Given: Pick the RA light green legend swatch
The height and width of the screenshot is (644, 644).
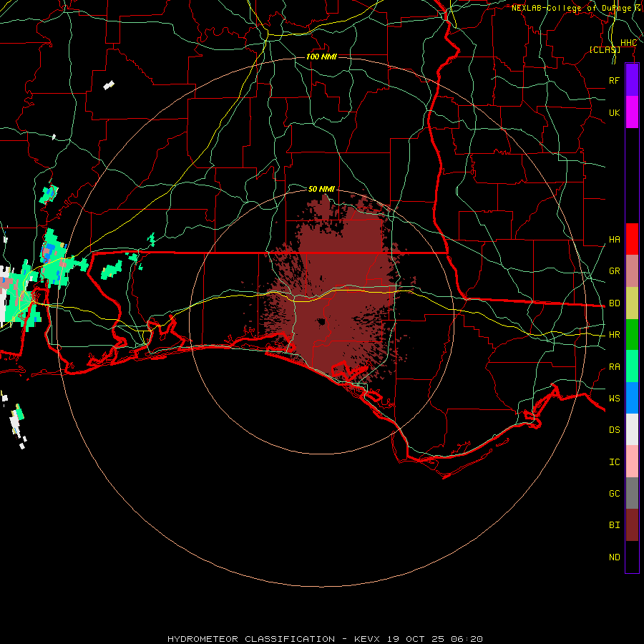Looking at the screenshot, I should pyautogui.click(x=632, y=366).
